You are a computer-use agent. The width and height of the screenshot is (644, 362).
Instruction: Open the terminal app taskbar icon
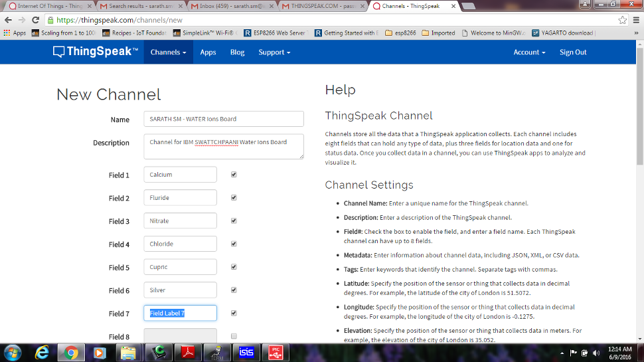coord(217,353)
